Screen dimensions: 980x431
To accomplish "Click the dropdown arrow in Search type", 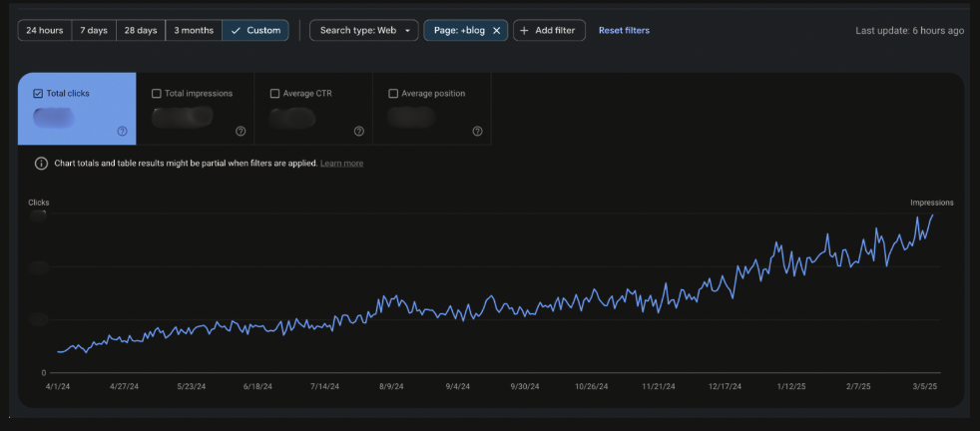I will click(407, 31).
